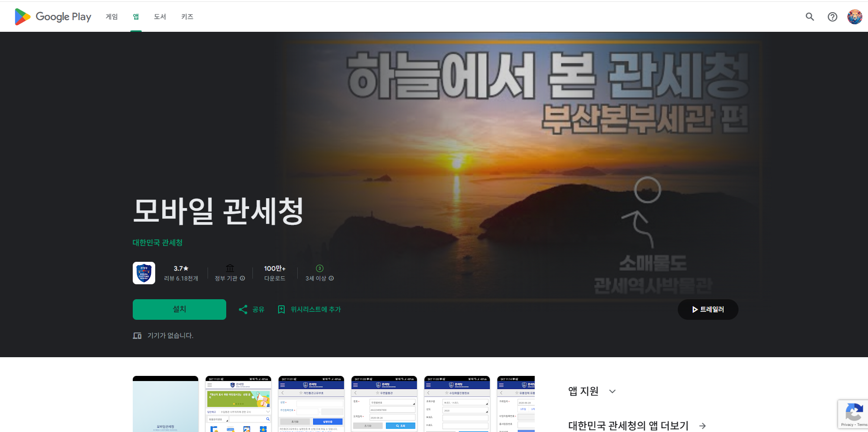Image resolution: width=868 pixels, height=432 pixels.
Task: Click the 정부 기관 building icon
Action: coord(230,268)
